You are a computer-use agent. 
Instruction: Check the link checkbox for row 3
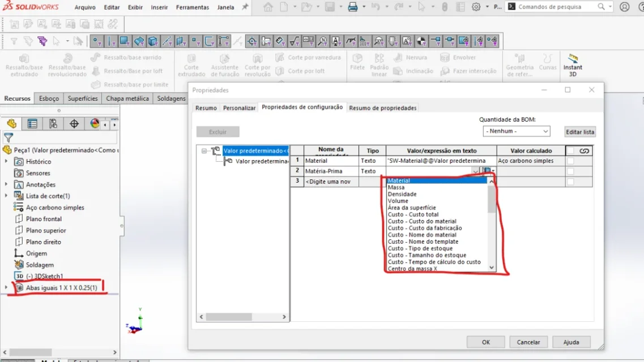coord(570,182)
